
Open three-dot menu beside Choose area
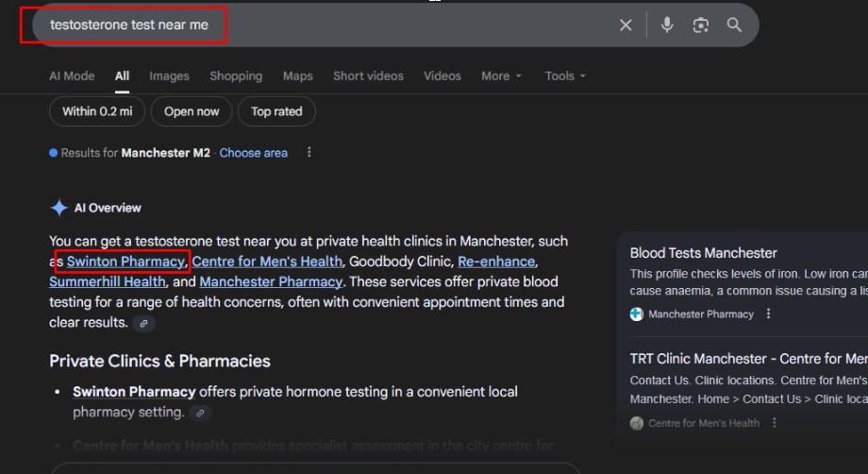tap(309, 153)
